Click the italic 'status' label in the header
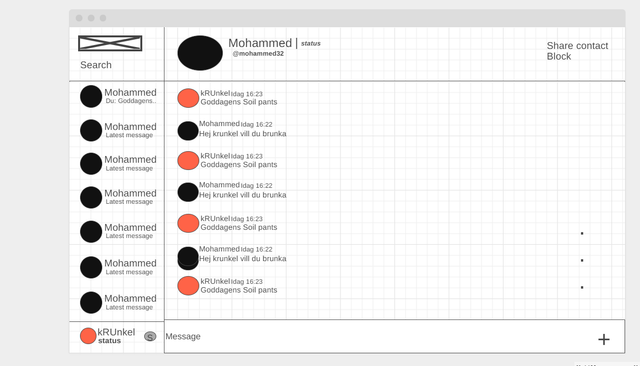 (311, 43)
